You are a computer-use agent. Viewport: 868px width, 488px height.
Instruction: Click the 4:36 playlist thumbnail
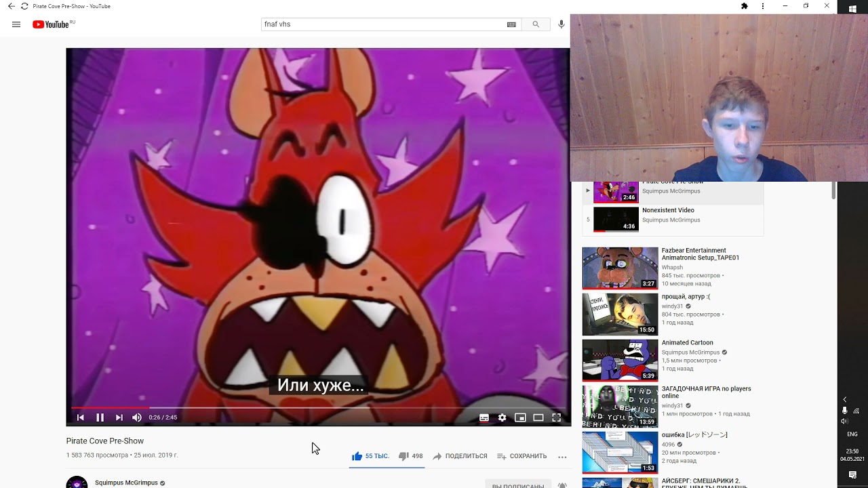click(616, 220)
